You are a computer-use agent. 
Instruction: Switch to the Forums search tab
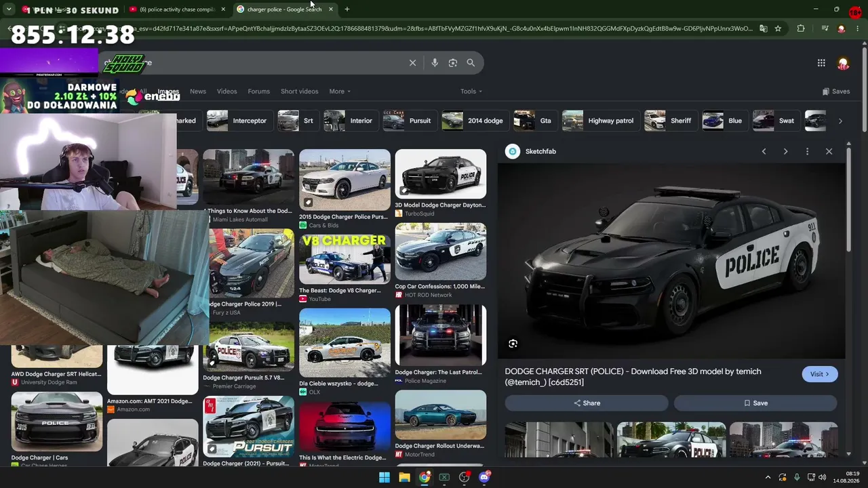click(x=258, y=91)
